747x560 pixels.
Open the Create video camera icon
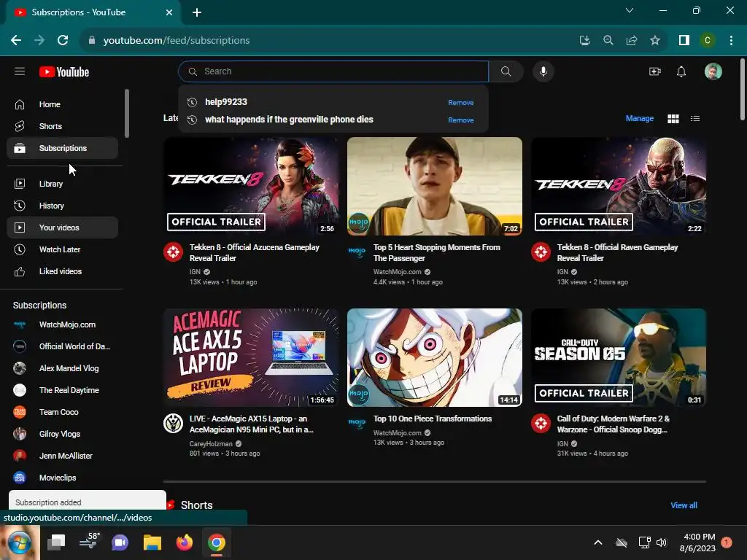click(655, 71)
